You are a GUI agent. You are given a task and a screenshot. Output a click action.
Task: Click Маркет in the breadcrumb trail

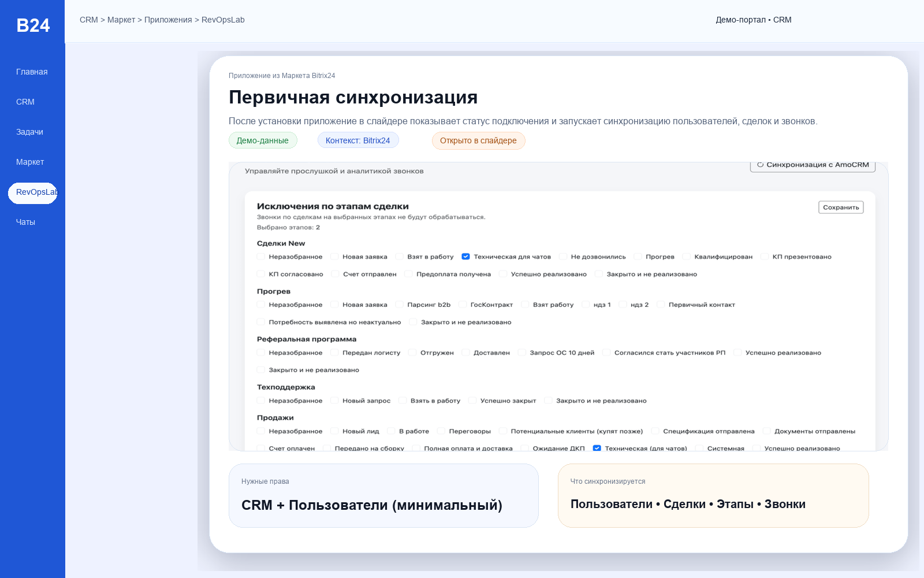121,20
